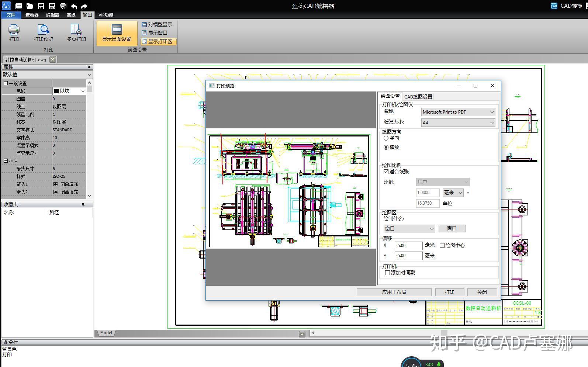Image resolution: width=588 pixels, height=367 pixels.
Task: Undo the last action
Action: [x=74, y=6]
